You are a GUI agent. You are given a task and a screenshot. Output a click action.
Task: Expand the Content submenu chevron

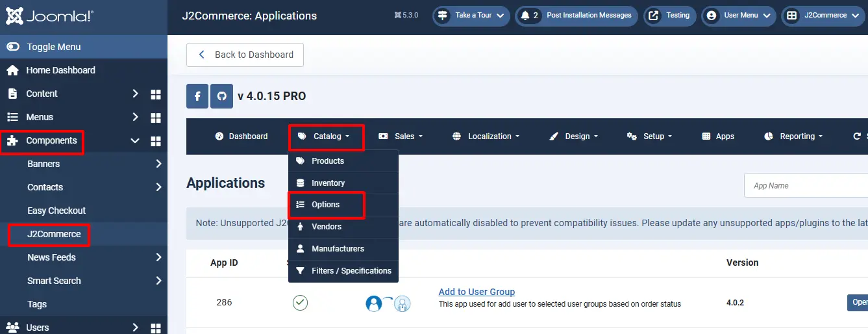135,94
